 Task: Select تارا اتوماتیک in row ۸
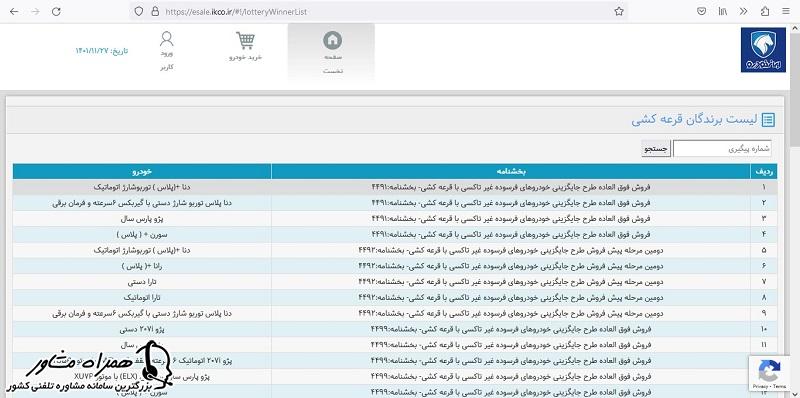point(142,297)
